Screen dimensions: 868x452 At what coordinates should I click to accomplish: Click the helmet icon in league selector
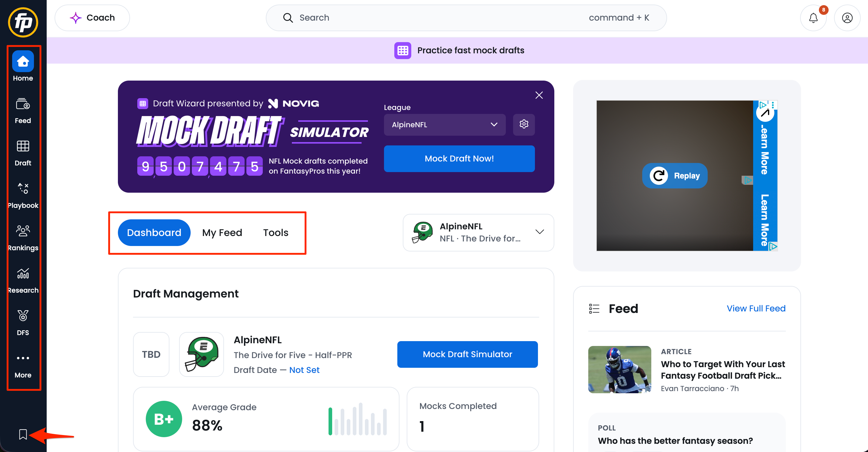coord(422,232)
